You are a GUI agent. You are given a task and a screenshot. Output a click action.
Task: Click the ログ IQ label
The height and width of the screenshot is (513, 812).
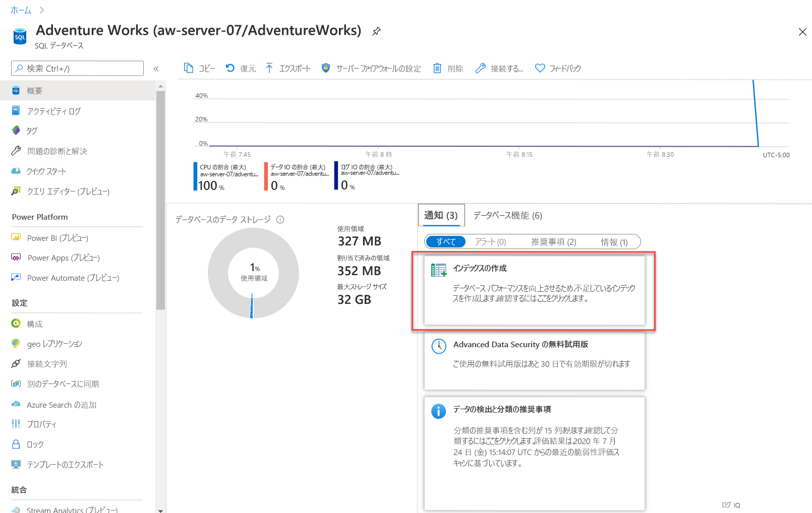pos(731,505)
